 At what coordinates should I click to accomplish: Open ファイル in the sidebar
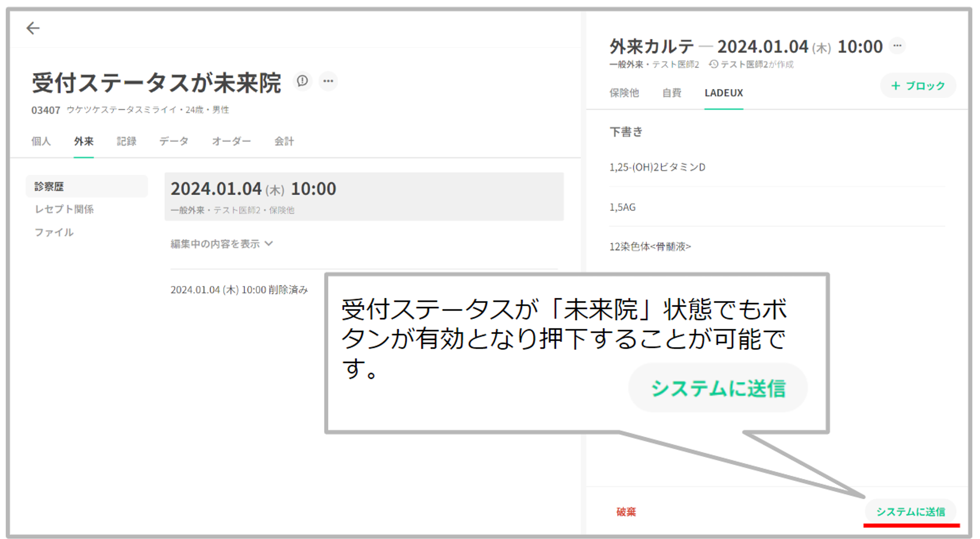pos(54,232)
